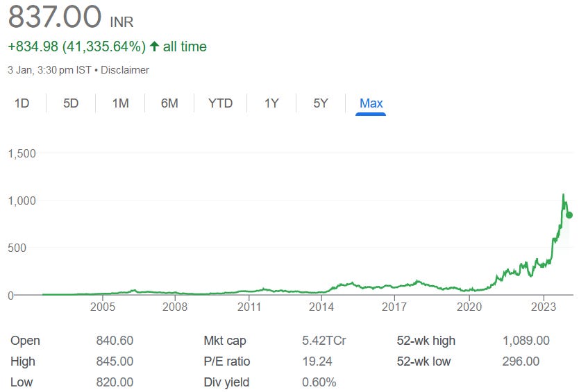579x392 pixels.
Task: Click the 52-wk low value 296.00
Action: [x=521, y=361]
